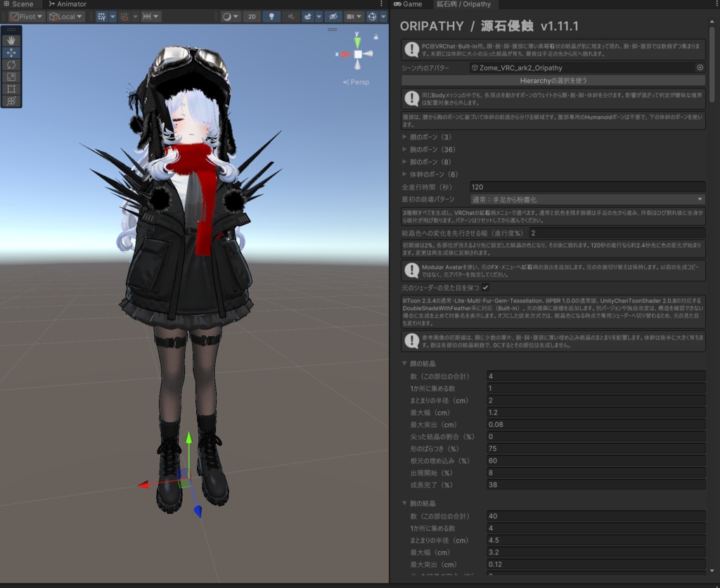Screen dimensions: 720x588
Task: Click the crystal color lead percentage field
Action: [x=617, y=233]
